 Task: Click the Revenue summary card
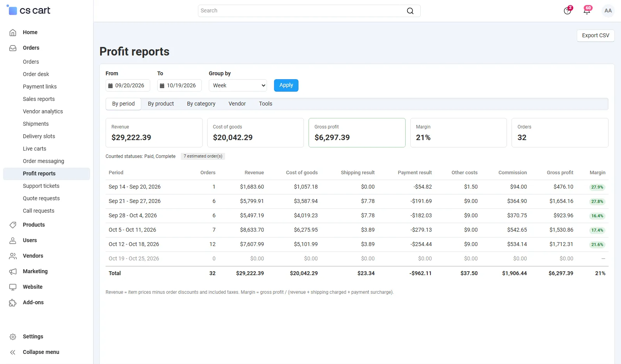click(x=154, y=133)
